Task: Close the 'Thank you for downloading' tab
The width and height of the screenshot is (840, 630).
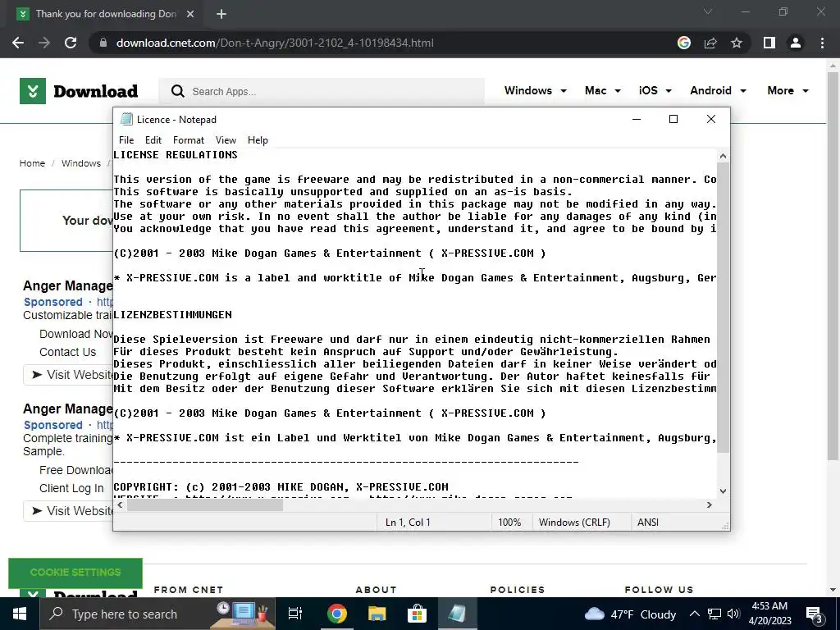Action: (190, 14)
